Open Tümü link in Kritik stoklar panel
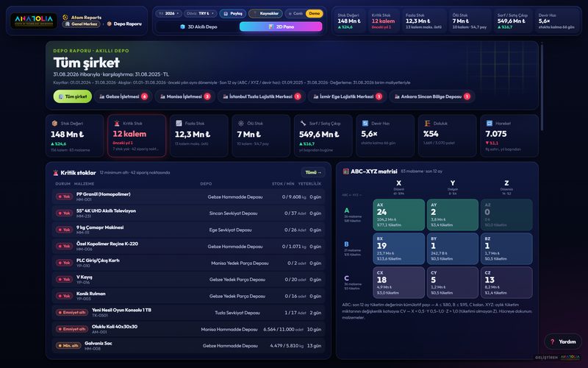The image size is (588, 368). point(313,172)
